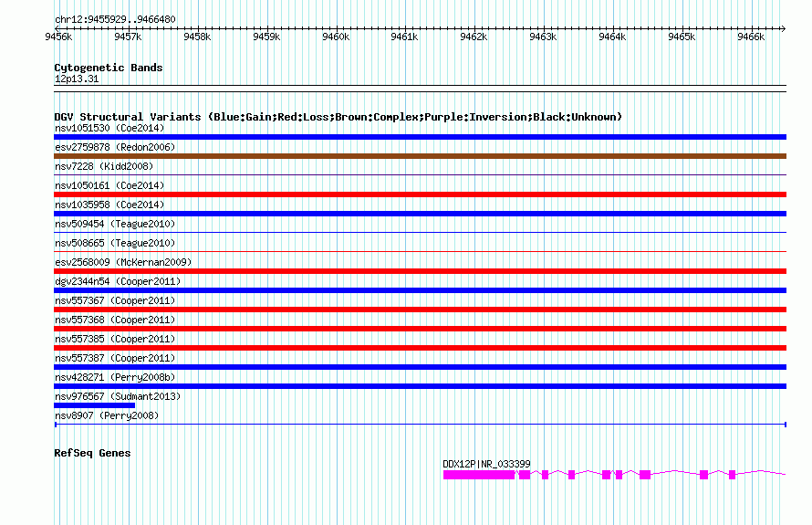Select nsv428271 (Perry2008b) variant label
Screen dimensions: 812x525
[x=115, y=377]
